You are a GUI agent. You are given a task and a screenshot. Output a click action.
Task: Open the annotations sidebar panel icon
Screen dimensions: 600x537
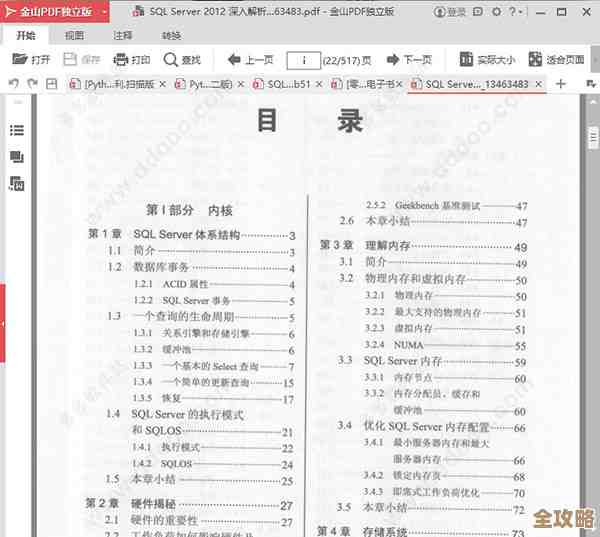point(16,184)
